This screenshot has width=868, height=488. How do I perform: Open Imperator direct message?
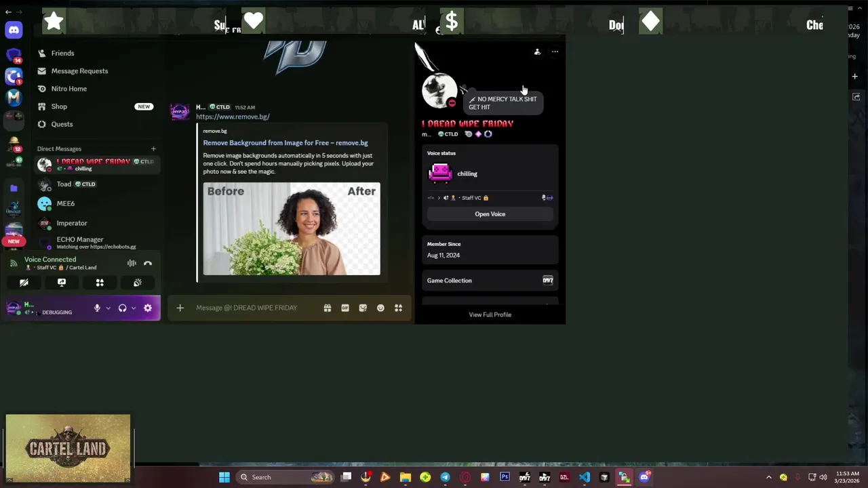(x=97, y=223)
